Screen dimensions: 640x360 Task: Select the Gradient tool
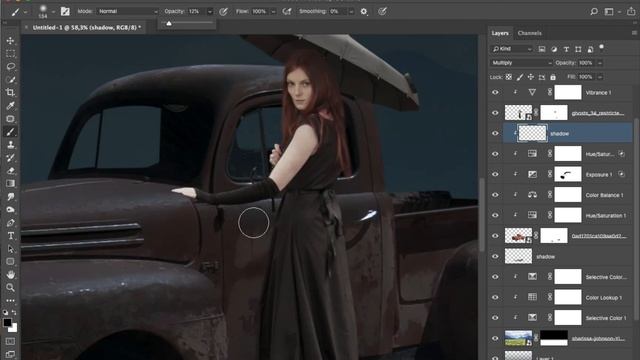(x=11, y=184)
